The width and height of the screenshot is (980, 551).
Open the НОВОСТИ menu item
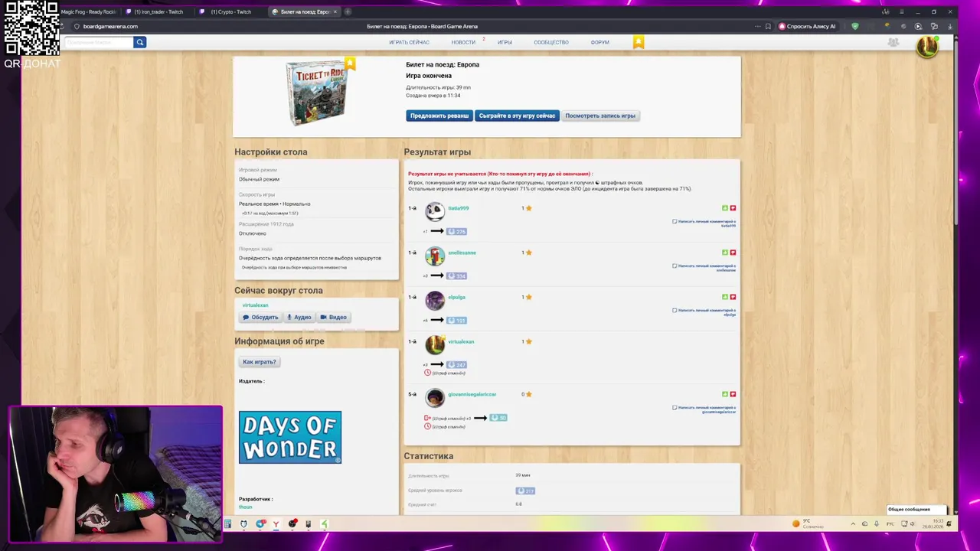click(463, 42)
